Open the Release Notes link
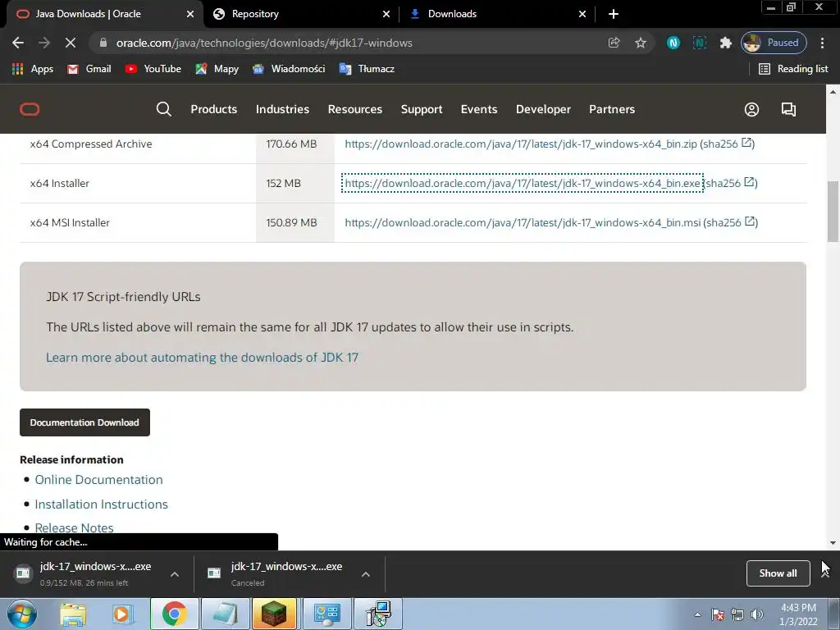Screen dimensions: 840x630 (74, 527)
